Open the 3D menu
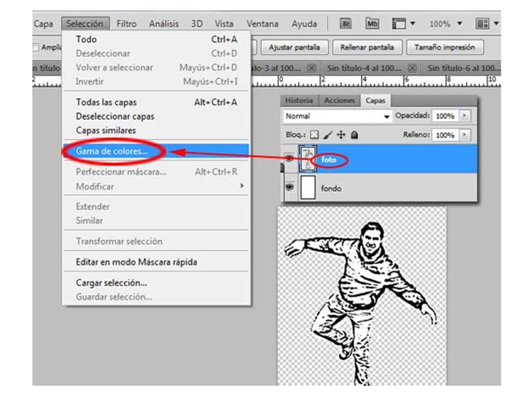The image size is (532, 399). coord(197,24)
